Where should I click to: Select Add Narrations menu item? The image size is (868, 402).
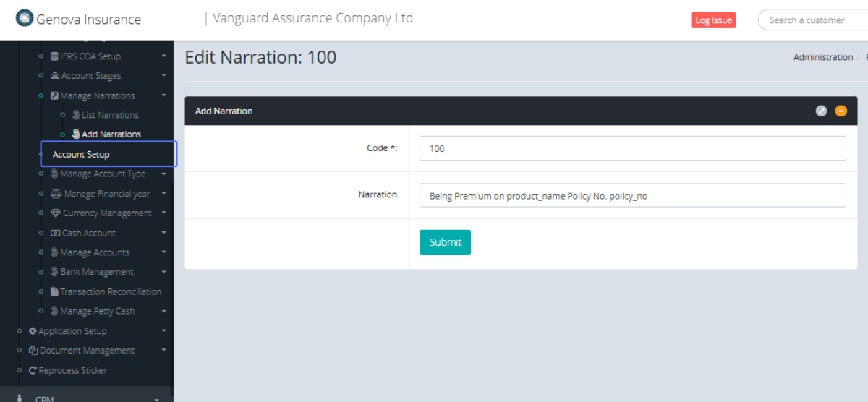click(x=111, y=134)
